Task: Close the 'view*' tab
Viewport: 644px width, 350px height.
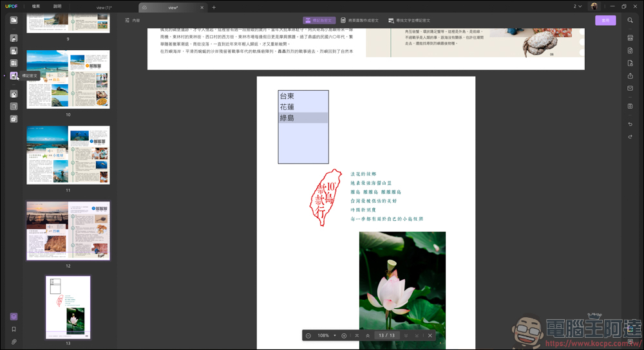Action: click(202, 7)
